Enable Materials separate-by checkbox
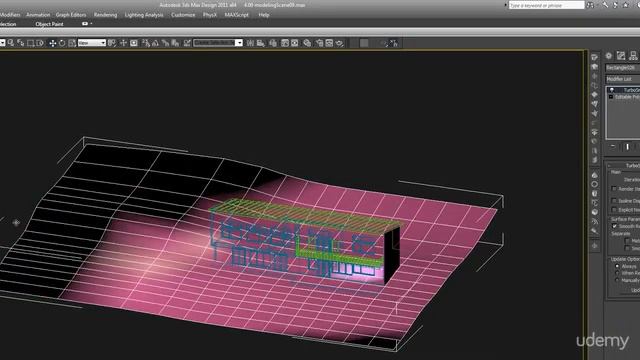Image resolution: width=640 pixels, height=360 pixels. tap(627, 241)
